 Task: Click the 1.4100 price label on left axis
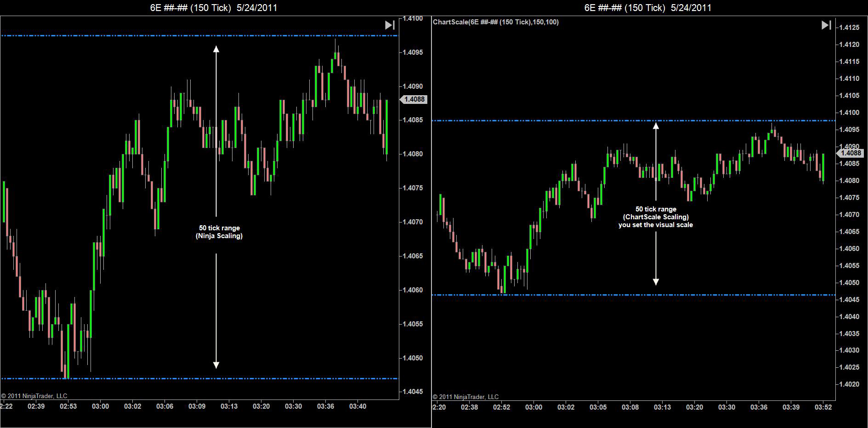coord(413,18)
